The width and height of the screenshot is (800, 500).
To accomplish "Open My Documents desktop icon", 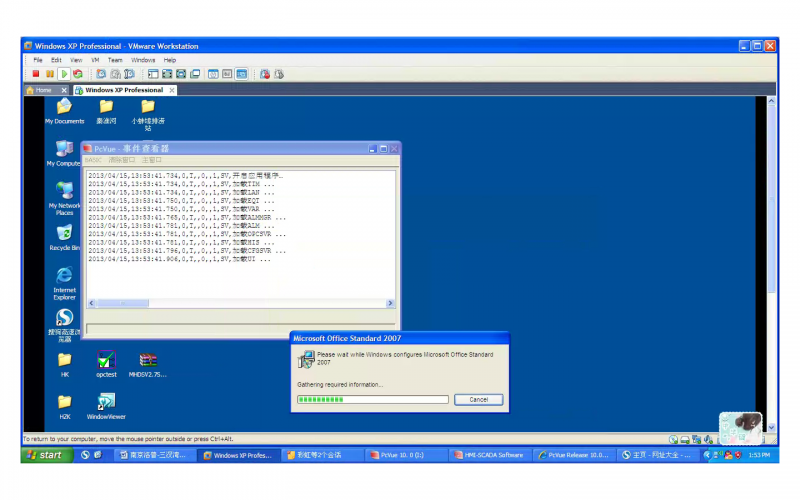I will click(64, 111).
